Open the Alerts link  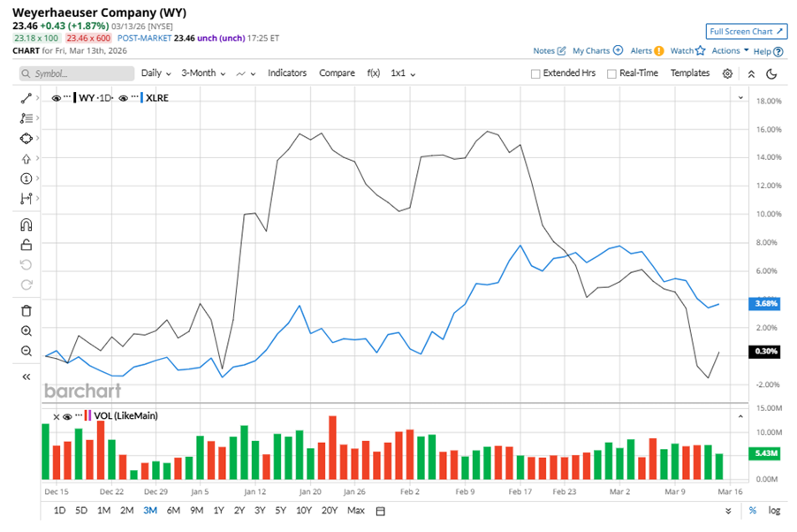[x=647, y=51]
